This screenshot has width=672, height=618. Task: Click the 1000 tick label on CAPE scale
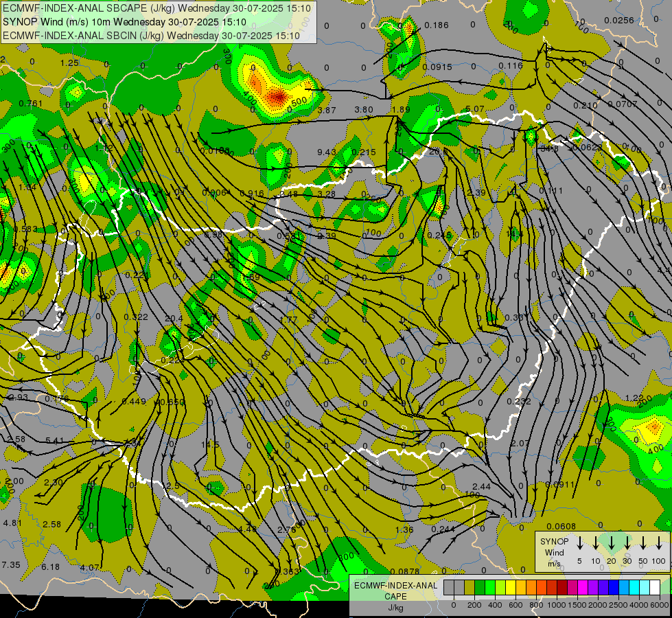coord(556,605)
